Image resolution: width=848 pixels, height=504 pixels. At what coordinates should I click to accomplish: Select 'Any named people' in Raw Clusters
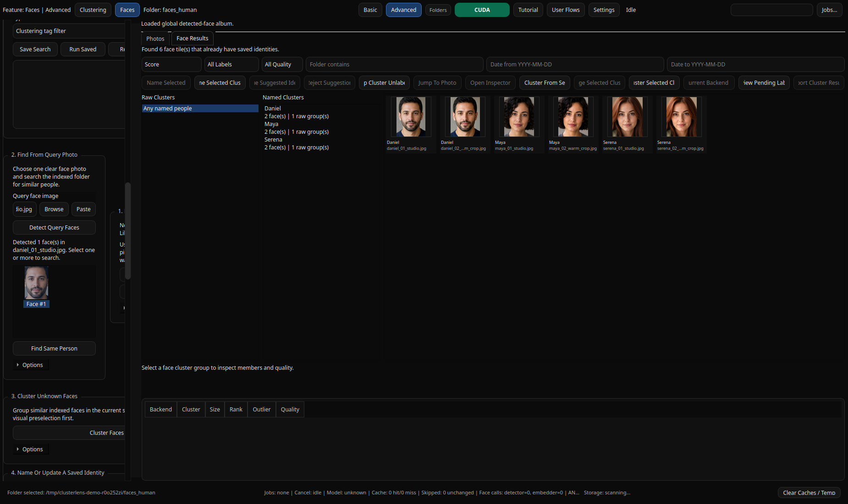pos(200,109)
